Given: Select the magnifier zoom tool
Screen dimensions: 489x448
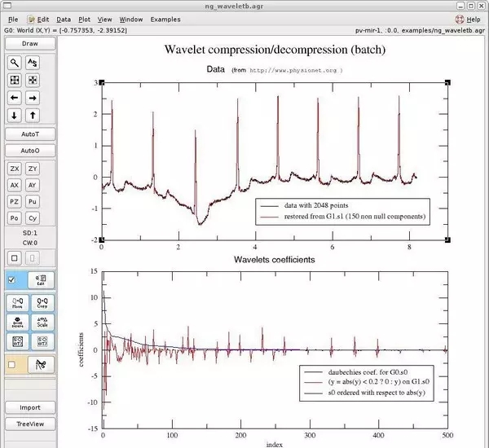Looking at the screenshot, I should coord(15,63).
